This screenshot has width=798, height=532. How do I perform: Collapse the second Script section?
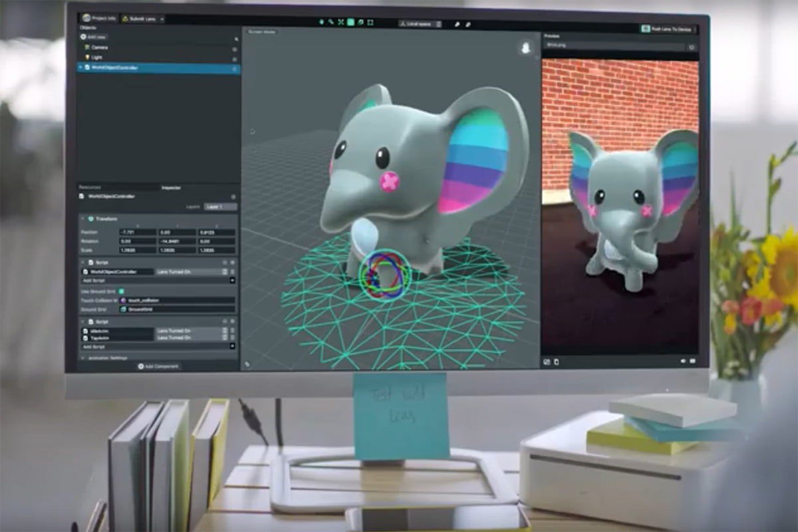82,321
